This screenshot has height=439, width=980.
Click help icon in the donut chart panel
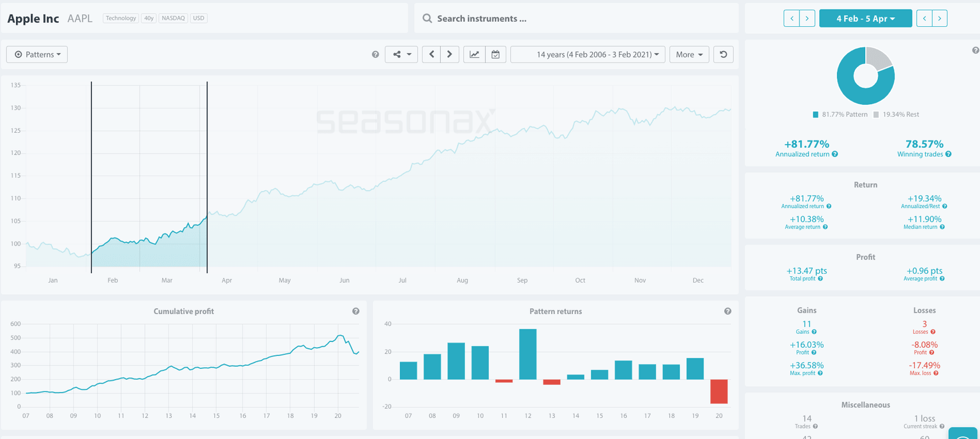coord(975,50)
